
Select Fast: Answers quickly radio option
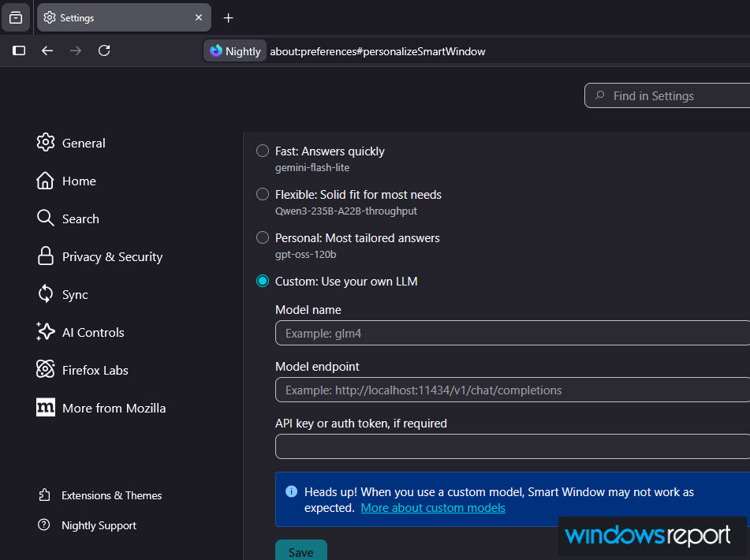(262, 151)
